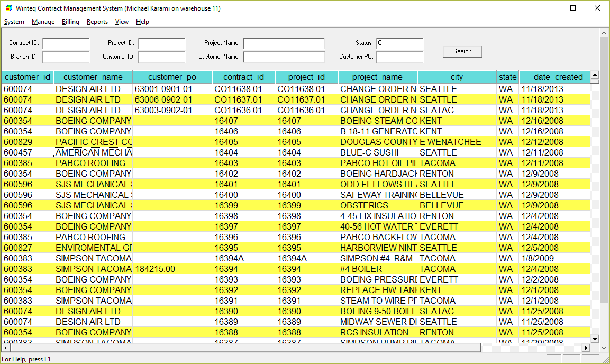Focus the Project ID input field

pos(161,43)
